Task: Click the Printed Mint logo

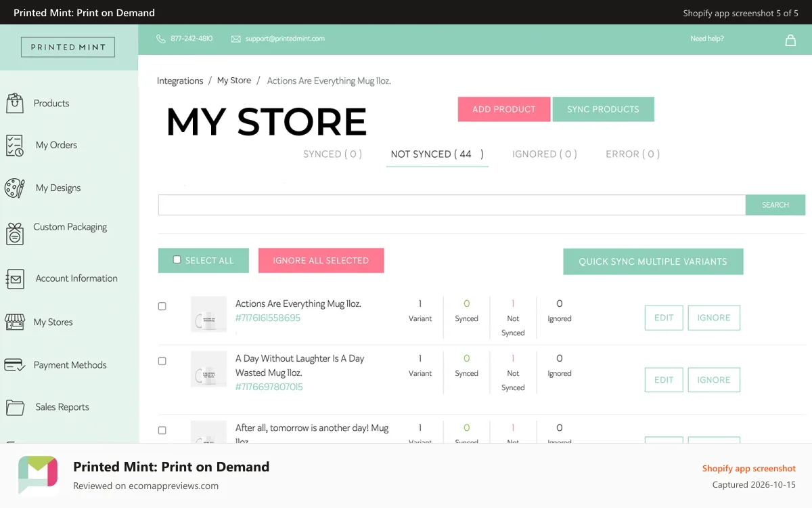Action: coord(68,47)
